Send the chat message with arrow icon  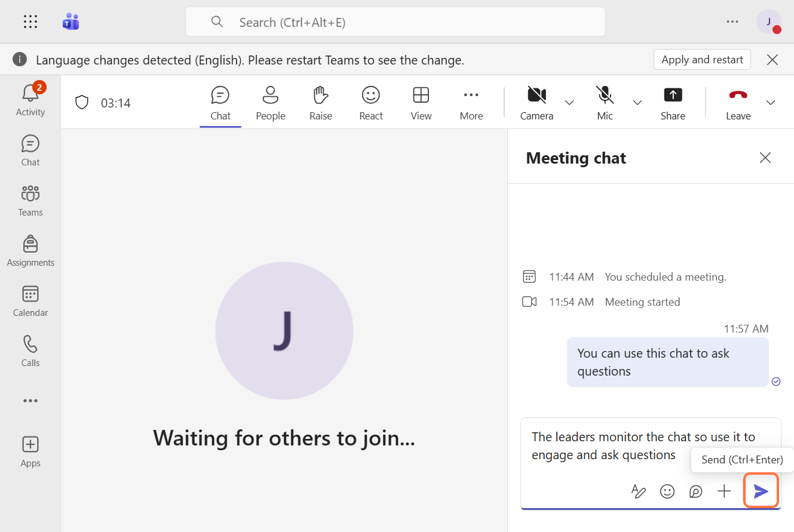point(761,491)
